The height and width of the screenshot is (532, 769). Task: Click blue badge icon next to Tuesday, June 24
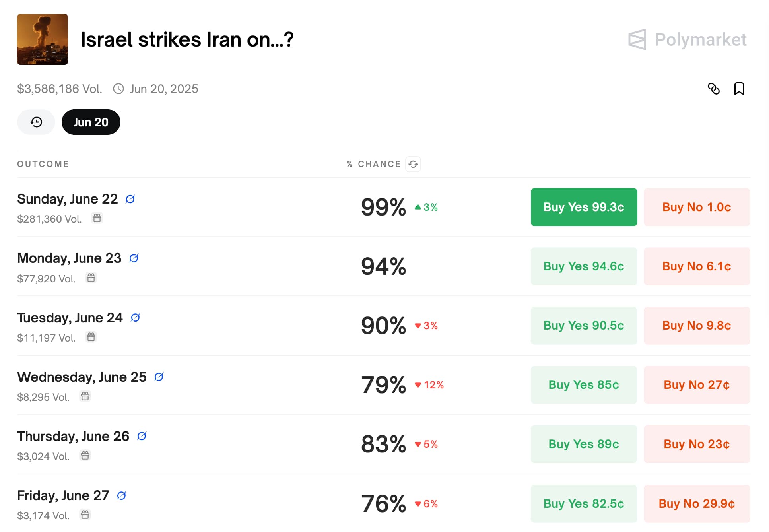tap(136, 318)
